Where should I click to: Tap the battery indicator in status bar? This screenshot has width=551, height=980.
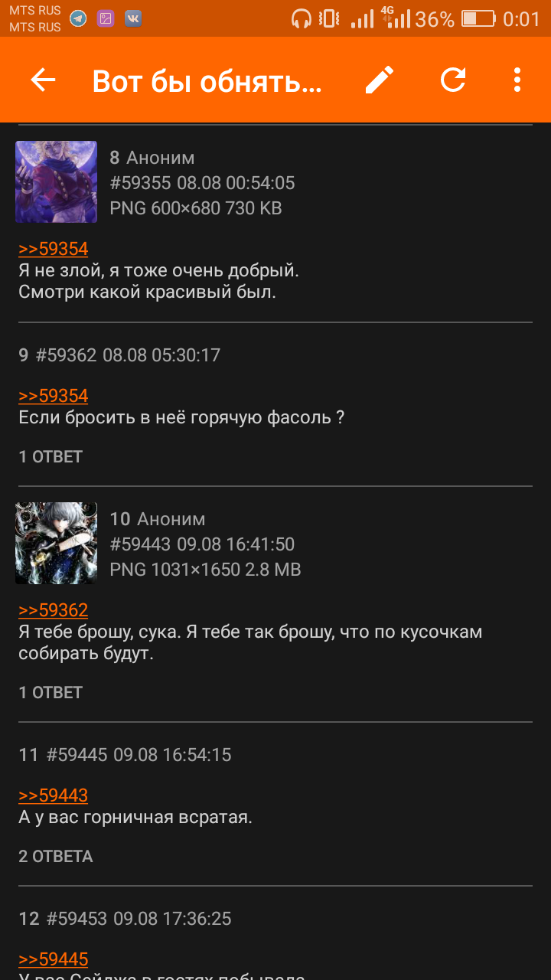[479, 19]
